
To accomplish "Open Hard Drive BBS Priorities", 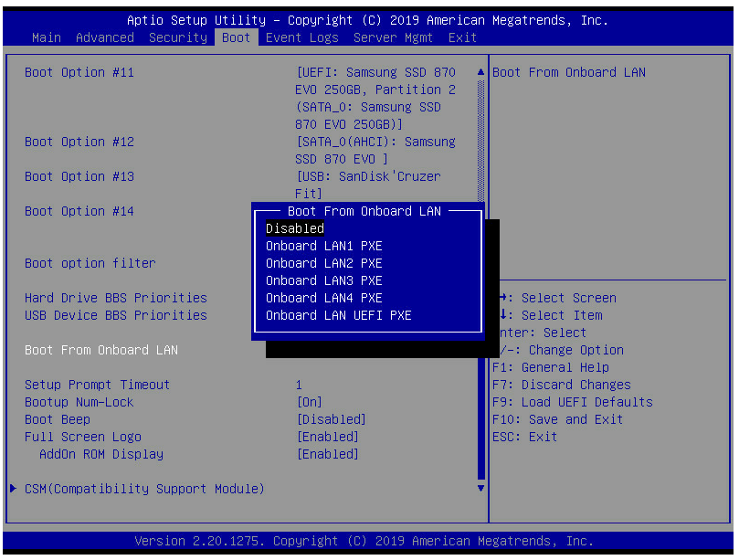I will coord(115,298).
